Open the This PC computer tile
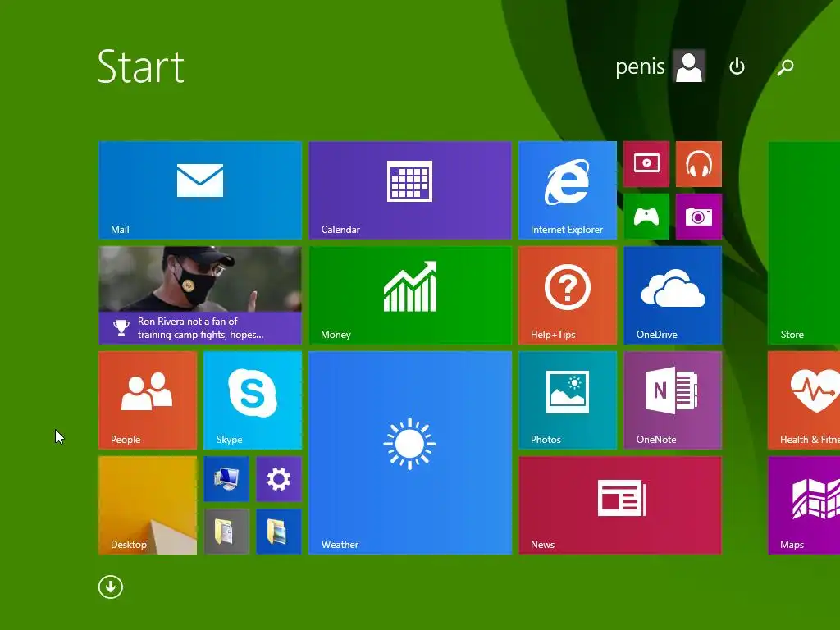Viewport: 840px width, 630px height. 226,479
